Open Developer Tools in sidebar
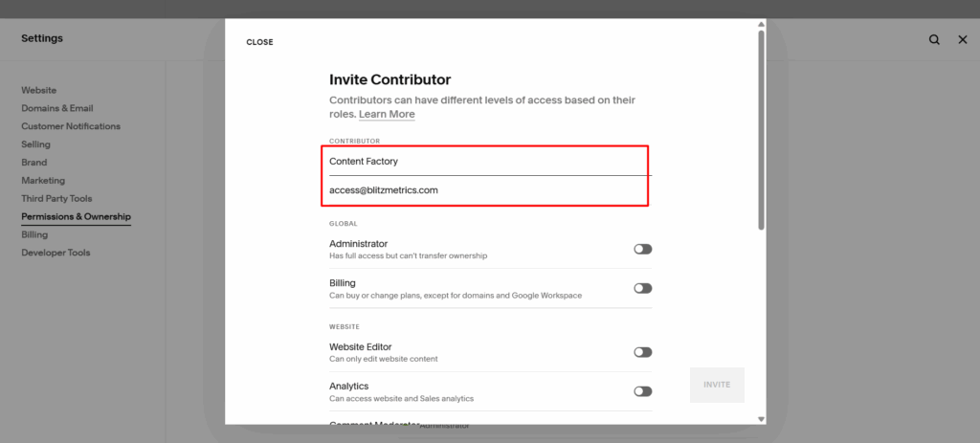Image resolution: width=980 pixels, height=443 pixels. (x=56, y=254)
